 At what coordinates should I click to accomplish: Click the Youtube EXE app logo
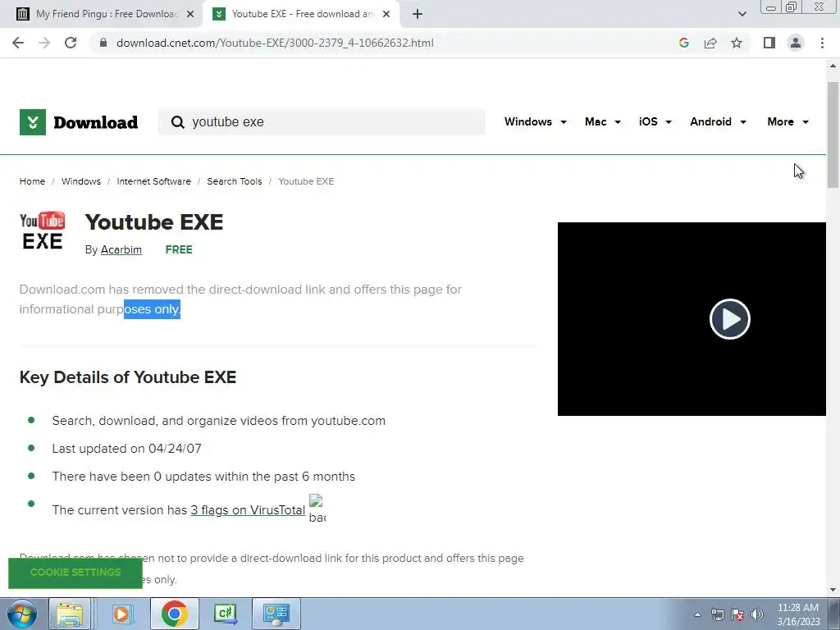tap(43, 231)
